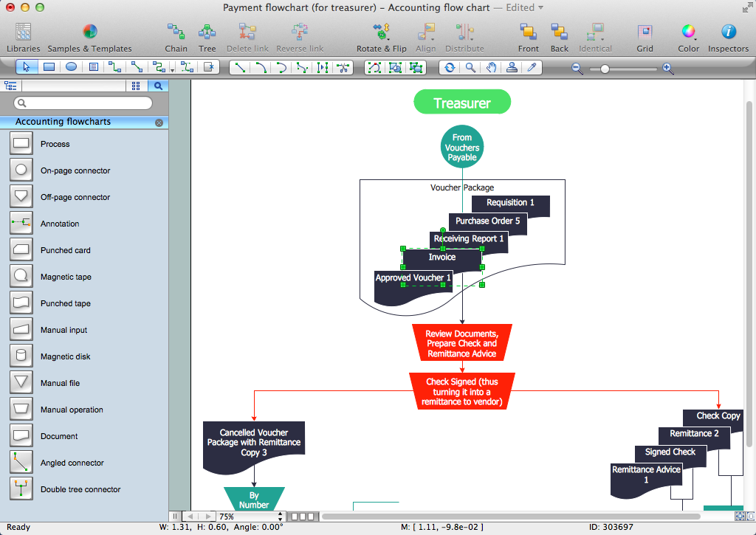Open smart connector dropdown arrow
This screenshot has height=535, width=756.
coord(172,70)
